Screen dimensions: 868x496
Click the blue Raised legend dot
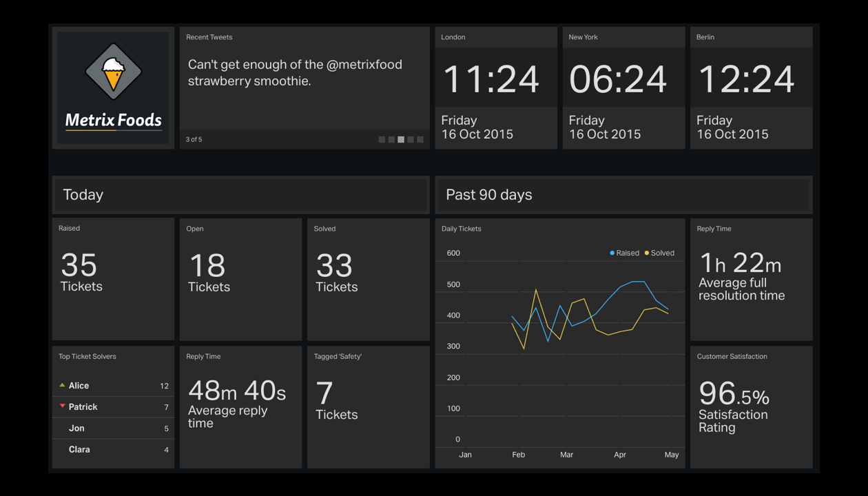point(612,253)
